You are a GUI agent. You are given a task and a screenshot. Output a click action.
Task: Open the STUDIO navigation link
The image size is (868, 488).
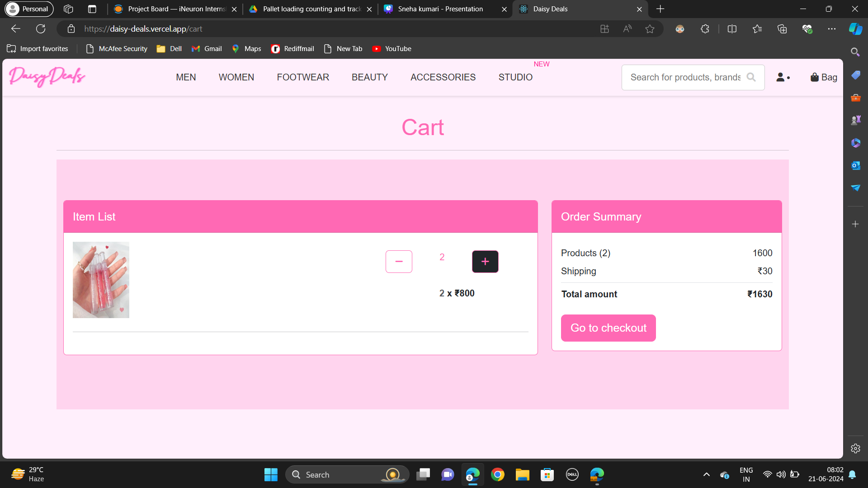click(x=515, y=77)
